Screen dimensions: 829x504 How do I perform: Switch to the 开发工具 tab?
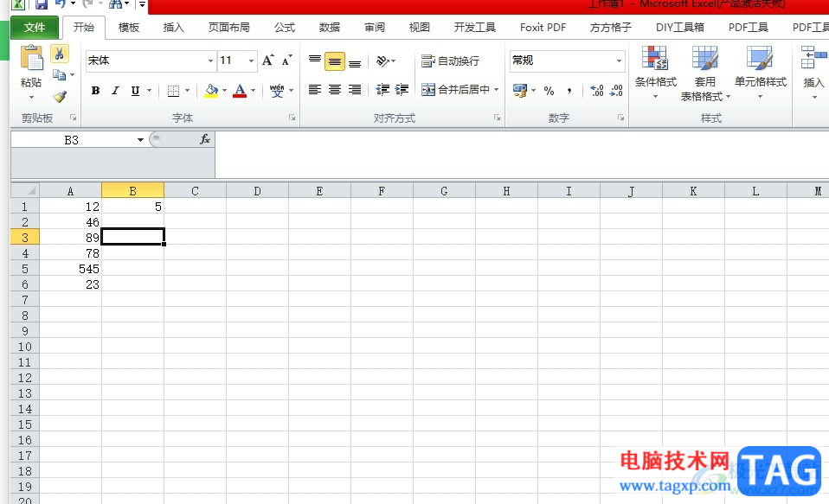click(x=475, y=28)
